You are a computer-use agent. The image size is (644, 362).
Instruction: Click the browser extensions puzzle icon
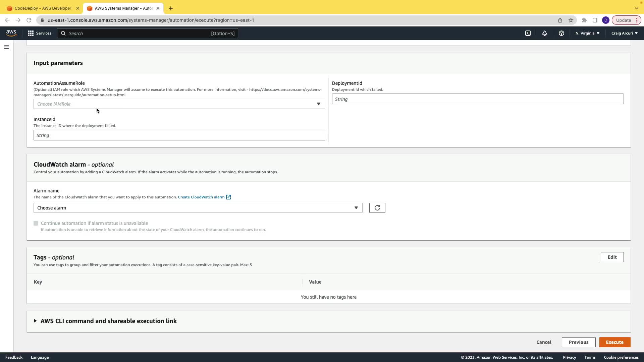(x=584, y=20)
